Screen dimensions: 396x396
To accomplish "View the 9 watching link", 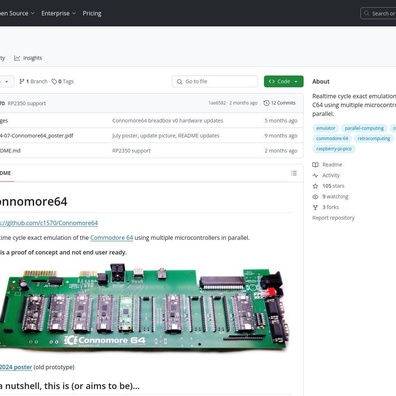I will (x=335, y=197).
